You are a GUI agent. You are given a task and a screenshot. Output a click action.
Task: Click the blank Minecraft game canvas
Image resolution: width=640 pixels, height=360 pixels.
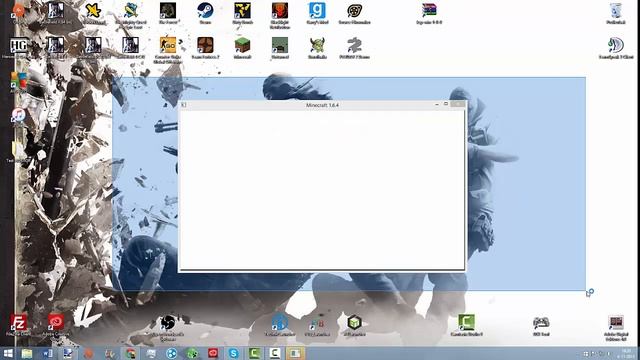[322, 189]
